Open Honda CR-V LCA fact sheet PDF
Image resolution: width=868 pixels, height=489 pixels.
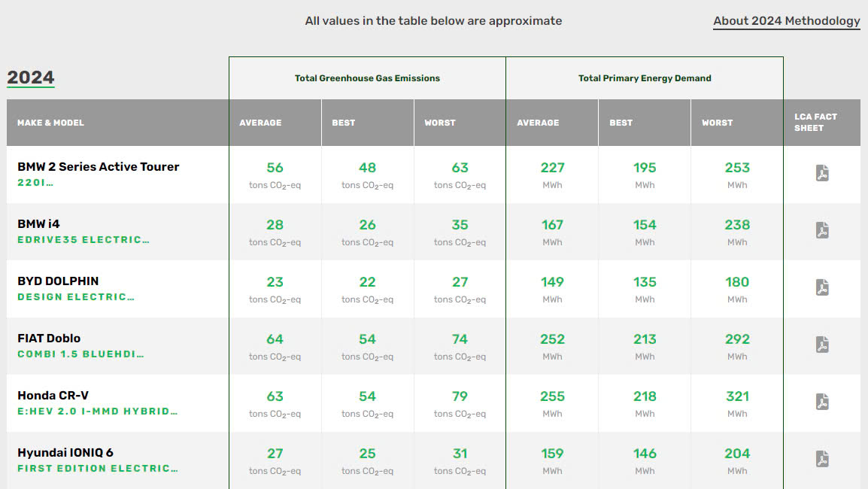tap(822, 402)
